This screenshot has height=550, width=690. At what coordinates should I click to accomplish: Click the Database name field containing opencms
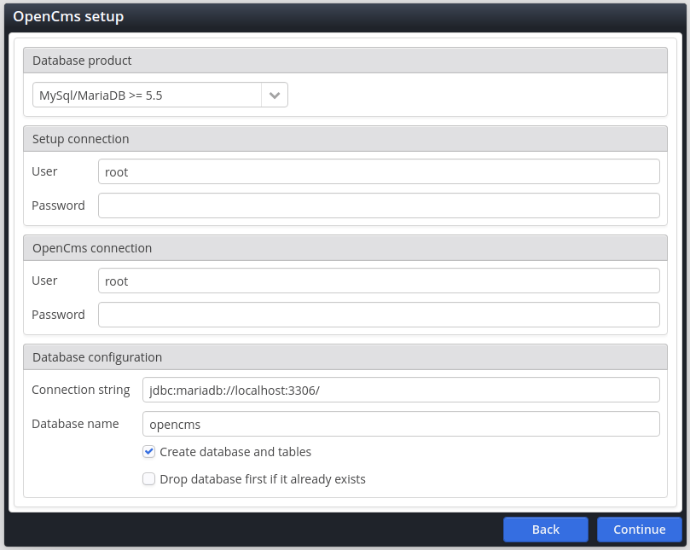tap(400, 424)
